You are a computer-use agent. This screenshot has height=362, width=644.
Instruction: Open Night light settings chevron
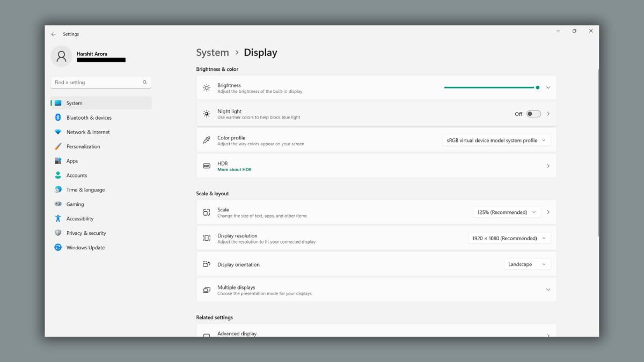(x=548, y=114)
